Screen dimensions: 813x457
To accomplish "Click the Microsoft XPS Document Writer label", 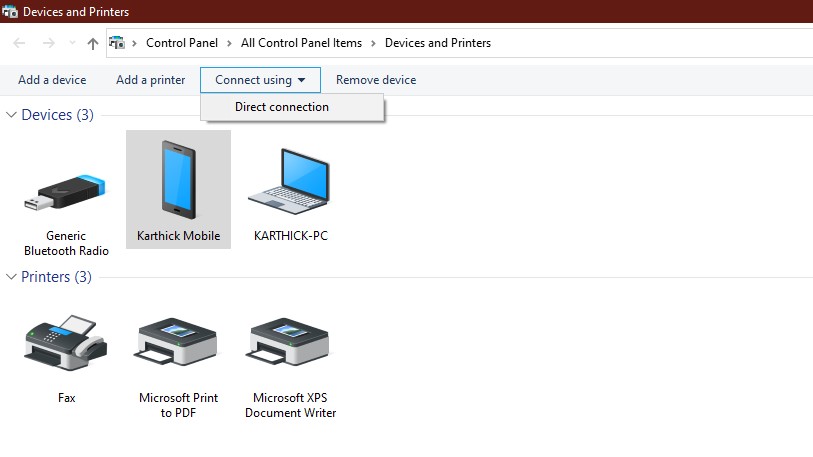I will pos(290,405).
